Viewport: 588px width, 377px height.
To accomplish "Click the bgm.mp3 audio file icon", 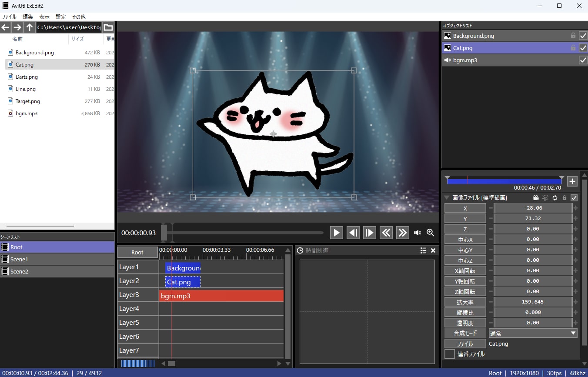I will click(x=11, y=113).
